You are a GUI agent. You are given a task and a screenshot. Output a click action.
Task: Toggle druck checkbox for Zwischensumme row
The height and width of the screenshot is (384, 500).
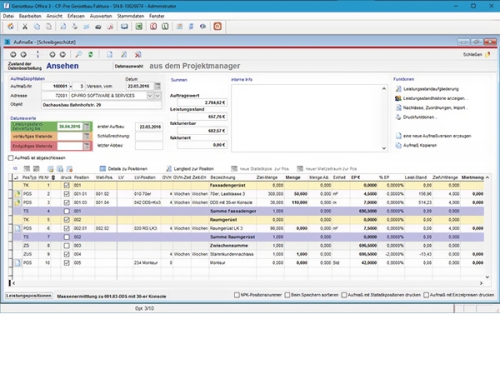click(x=67, y=246)
